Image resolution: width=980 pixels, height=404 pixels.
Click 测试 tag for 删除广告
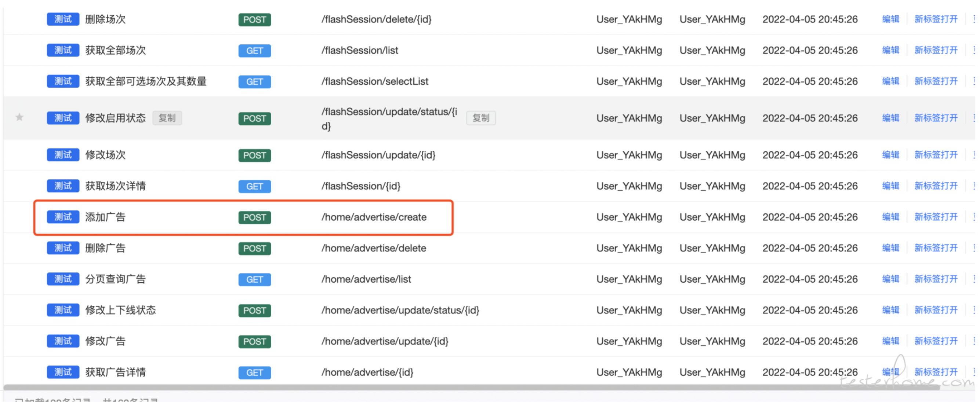[x=63, y=248]
